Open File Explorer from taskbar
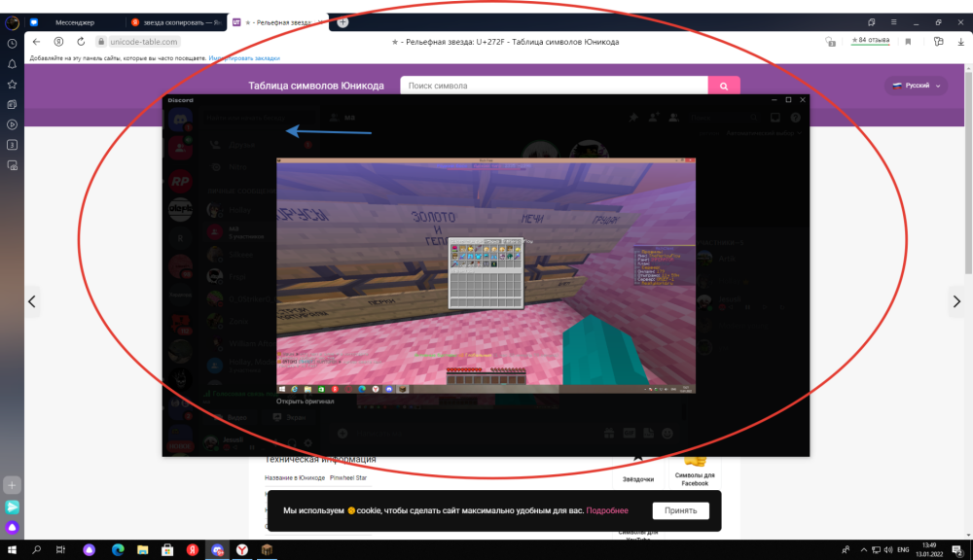The image size is (973, 560). point(143,549)
